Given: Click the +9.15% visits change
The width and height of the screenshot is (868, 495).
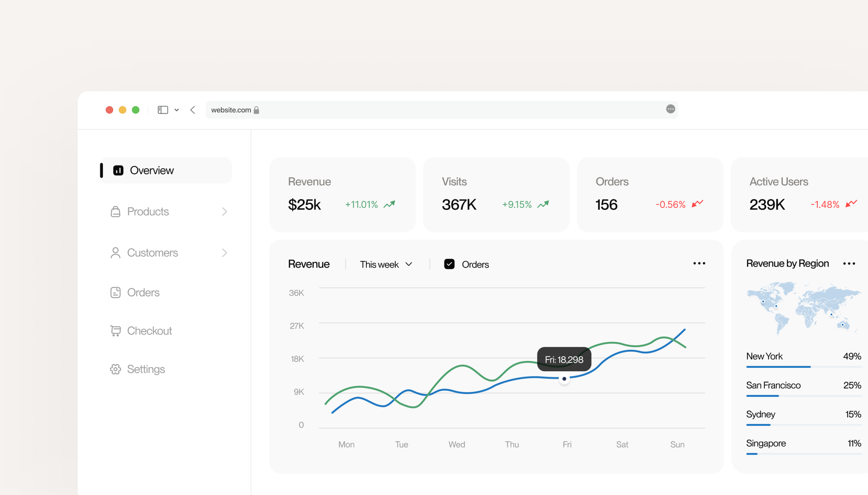Looking at the screenshot, I should [517, 205].
